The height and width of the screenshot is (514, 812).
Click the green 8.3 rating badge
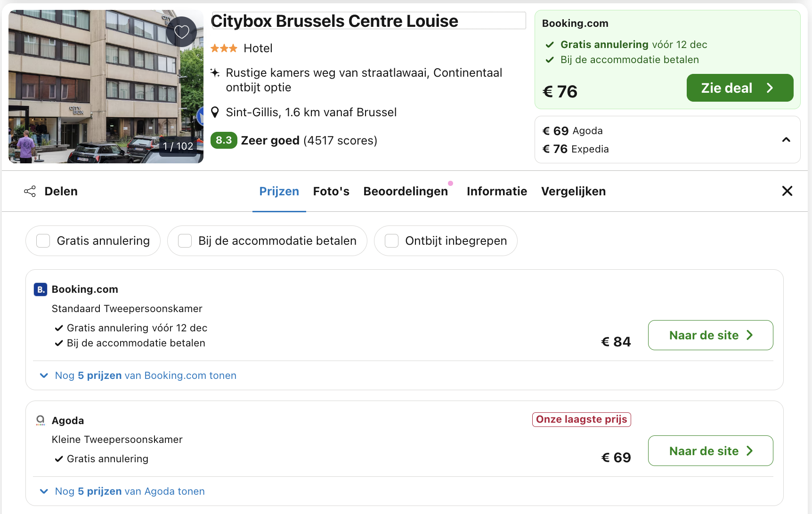(224, 140)
